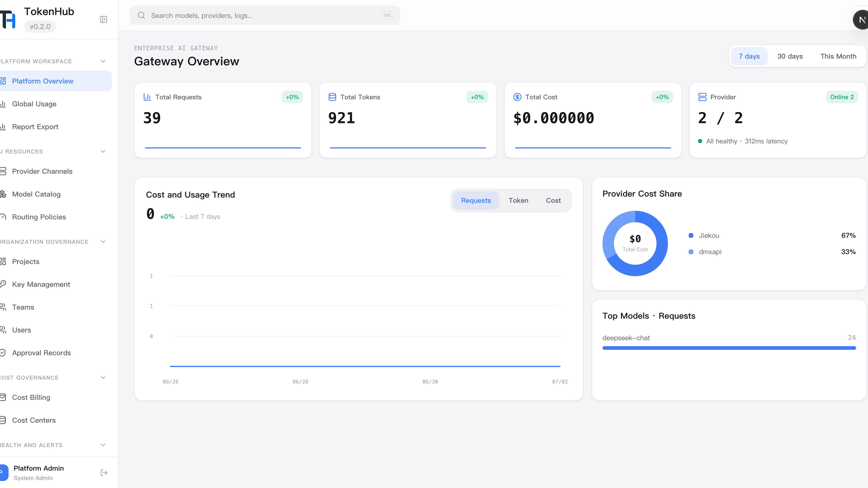The height and width of the screenshot is (488, 868).
Task: Select the This Month range
Action: tap(838, 56)
